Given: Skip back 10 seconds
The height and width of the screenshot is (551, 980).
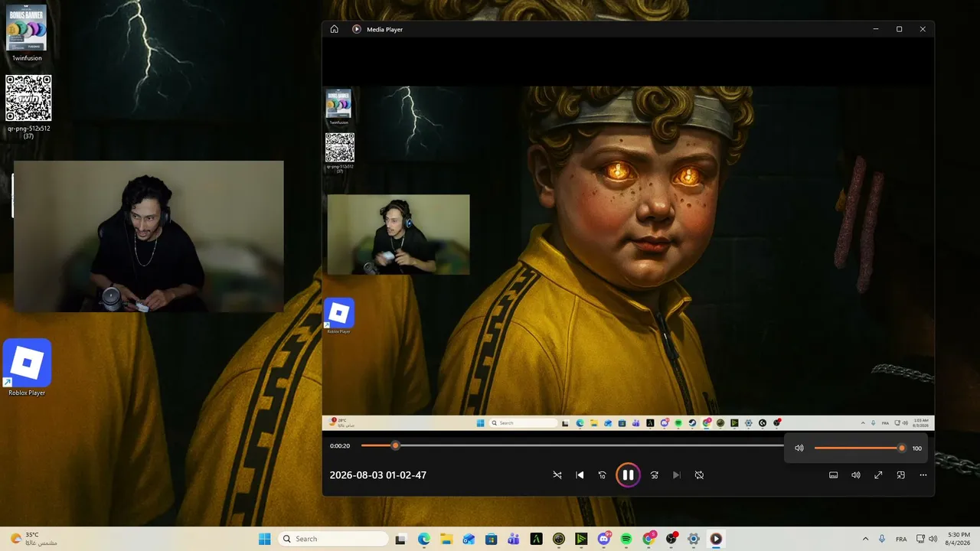Looking at the screenshot, I should (x=602, y=475).
